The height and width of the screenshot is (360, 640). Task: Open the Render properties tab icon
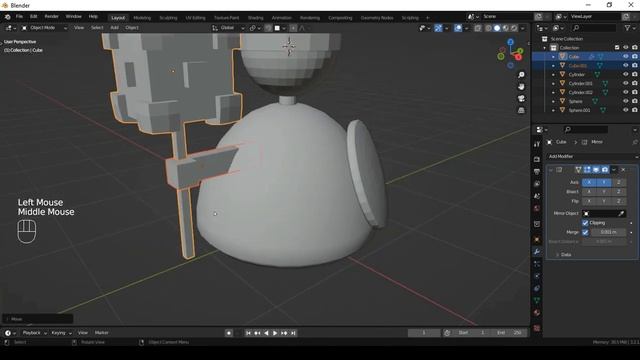tap(537, 160)
